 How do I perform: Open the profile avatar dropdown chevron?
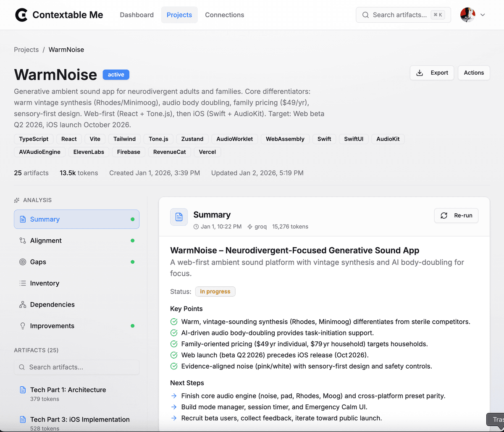click(x=483, y=15)
